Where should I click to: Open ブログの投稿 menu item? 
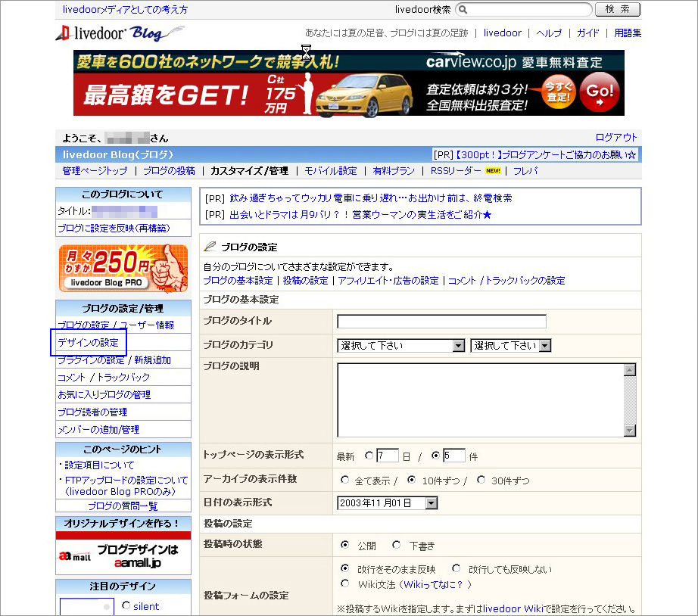pos(169,171)
